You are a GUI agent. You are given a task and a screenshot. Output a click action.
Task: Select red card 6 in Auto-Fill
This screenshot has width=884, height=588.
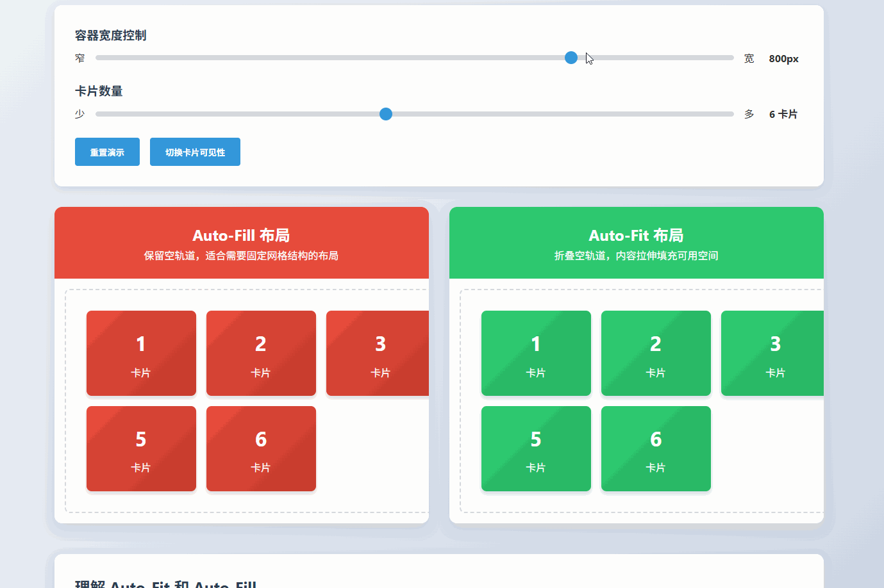click(261, 448)
